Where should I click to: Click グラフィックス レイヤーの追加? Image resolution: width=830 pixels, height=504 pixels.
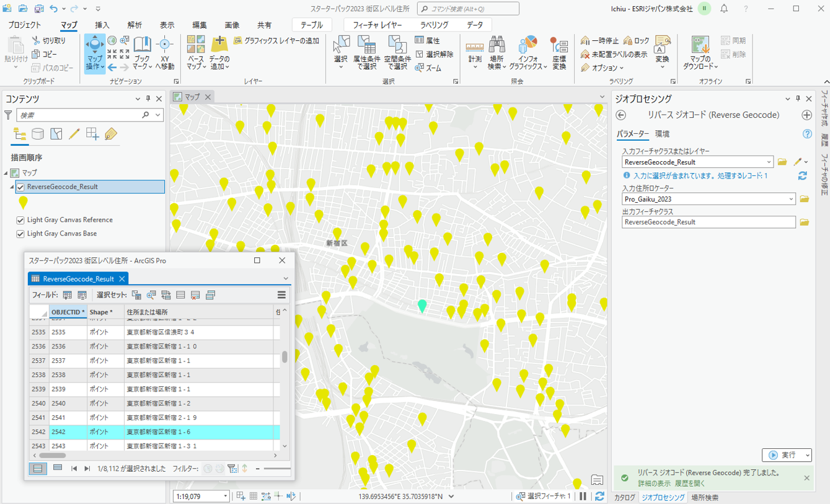pos(276,41)
